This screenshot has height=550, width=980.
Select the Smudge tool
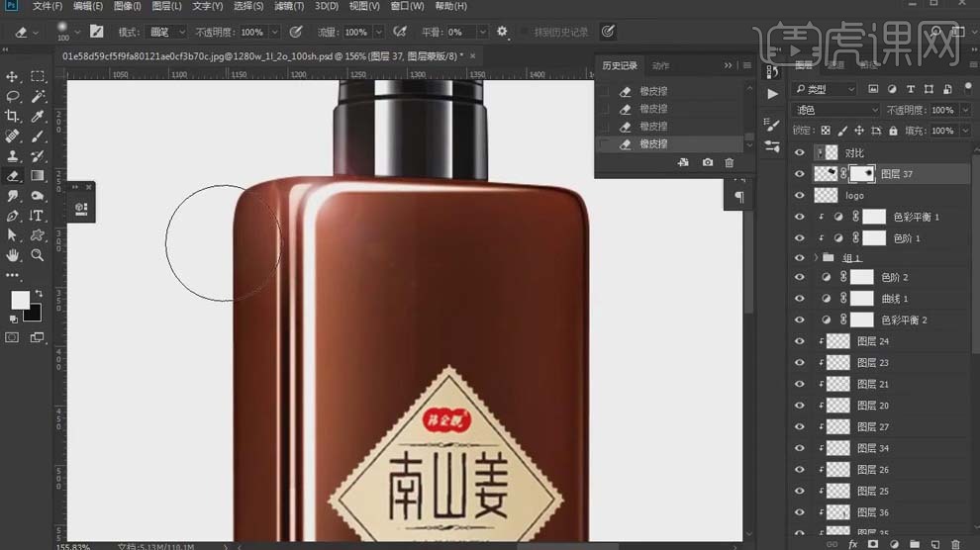[12, 196]
